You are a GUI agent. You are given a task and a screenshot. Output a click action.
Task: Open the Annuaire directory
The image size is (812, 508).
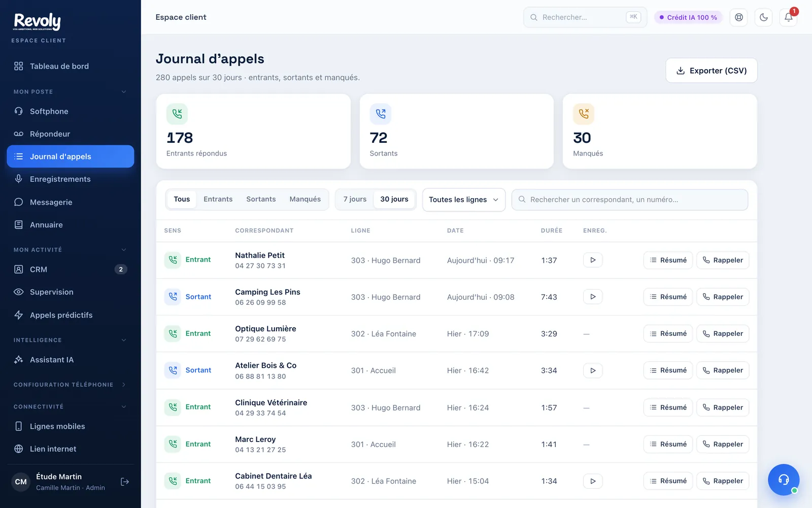pyautogui.click(x=71, y=225)
